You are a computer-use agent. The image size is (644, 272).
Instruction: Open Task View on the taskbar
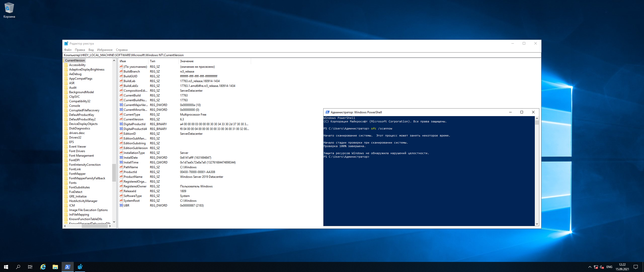point(30,267)
